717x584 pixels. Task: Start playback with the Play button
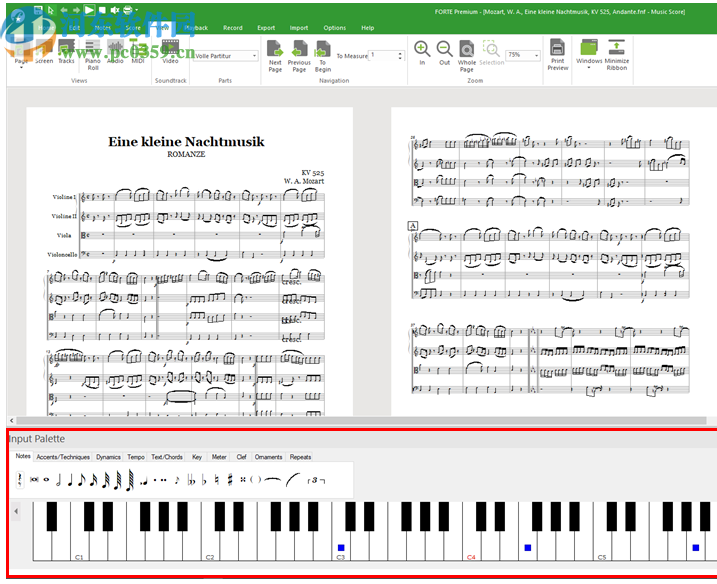point(89,9)
